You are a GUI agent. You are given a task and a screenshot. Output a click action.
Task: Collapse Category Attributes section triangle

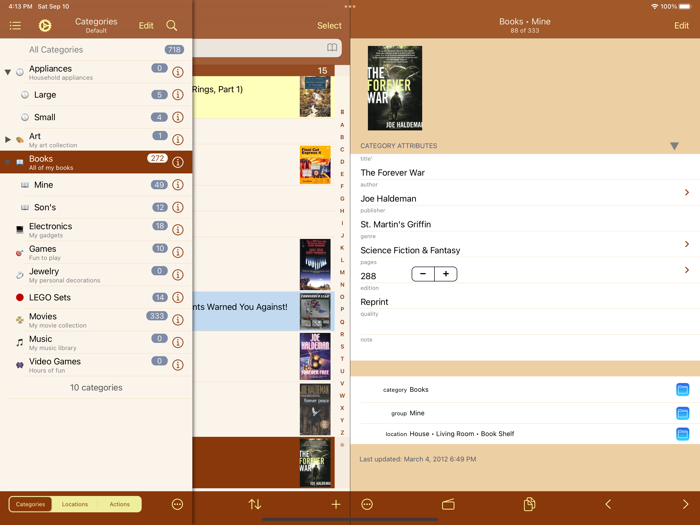(674, 146)
